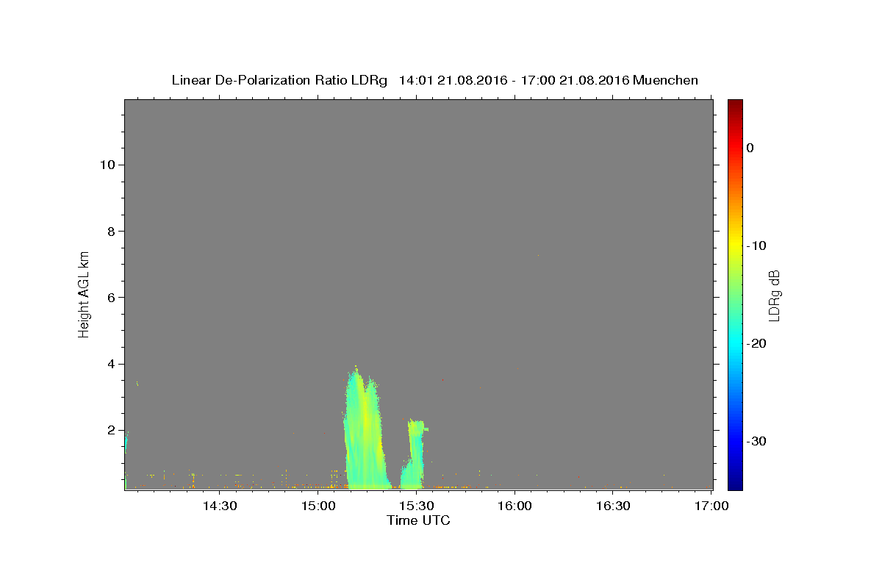Click the height tick label 6

(x=110, y=297)
